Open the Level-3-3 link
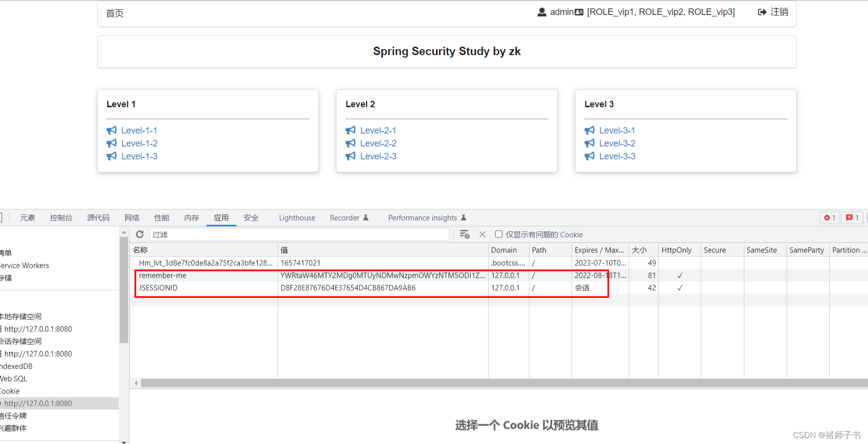The height and width of the screenshot is (444, 868). point(617,156)
